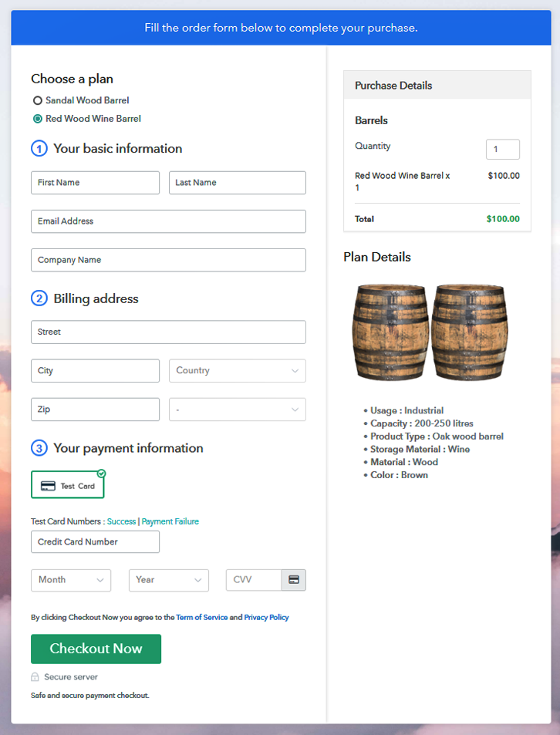Open the Country dropdown
Viewport: 560px width, 735px height.
pyautogui.click(x=238, y=370)
